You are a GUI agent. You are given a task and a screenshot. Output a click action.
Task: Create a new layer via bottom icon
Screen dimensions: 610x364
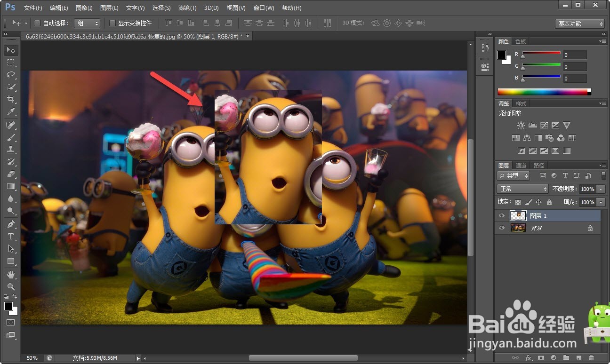tap(578, 358)
